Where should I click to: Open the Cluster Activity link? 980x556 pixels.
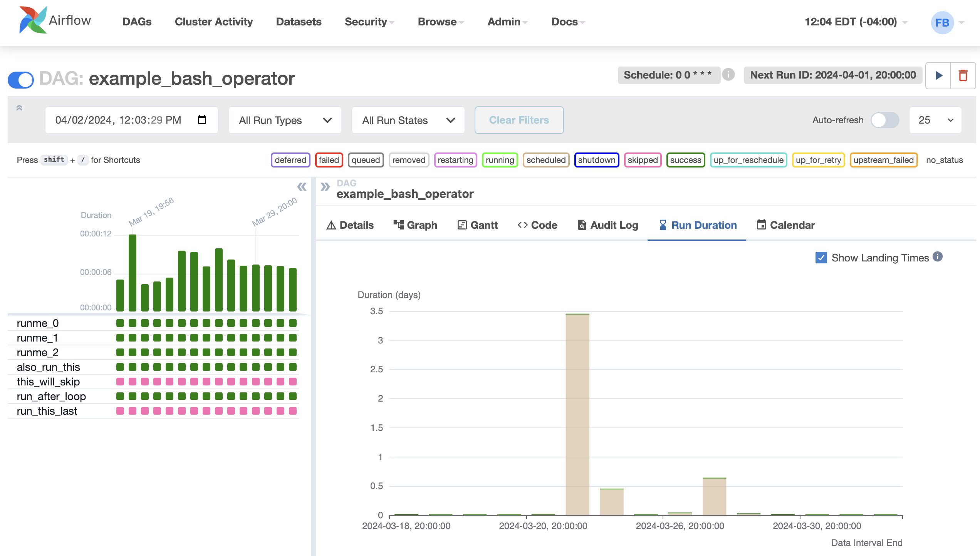click(x=214, y=22)
